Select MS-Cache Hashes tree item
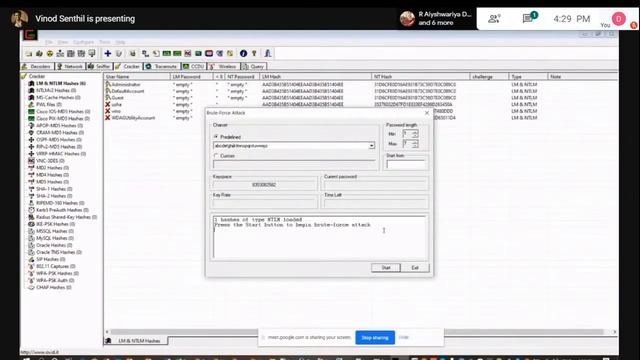This screenshot has height=360, width=640. [58, 98]
